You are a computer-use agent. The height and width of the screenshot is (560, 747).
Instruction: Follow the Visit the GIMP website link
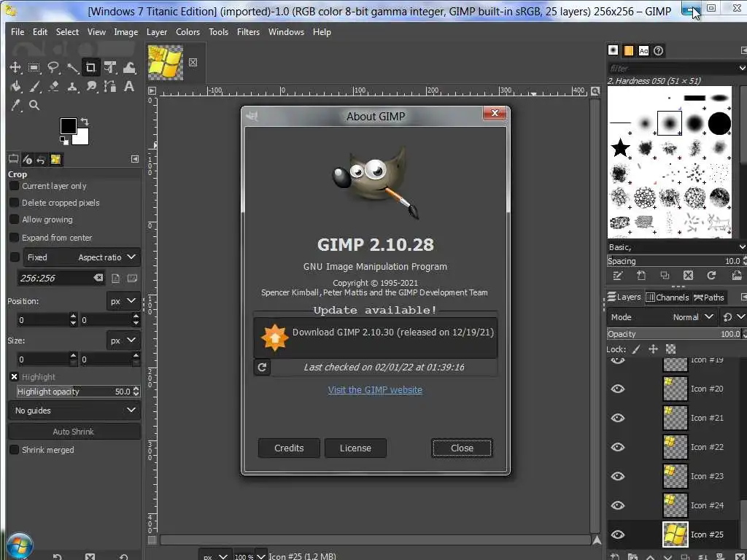pyautogui.click(x=375, y=389)
